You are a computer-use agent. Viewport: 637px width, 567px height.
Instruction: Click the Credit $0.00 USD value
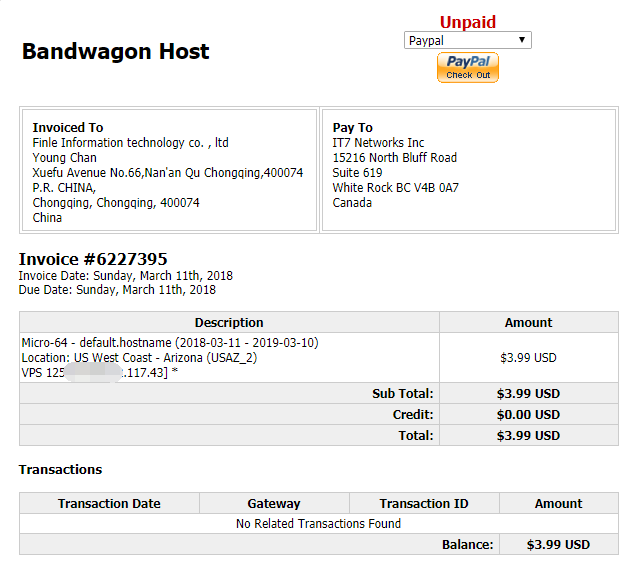click(528, 414)
